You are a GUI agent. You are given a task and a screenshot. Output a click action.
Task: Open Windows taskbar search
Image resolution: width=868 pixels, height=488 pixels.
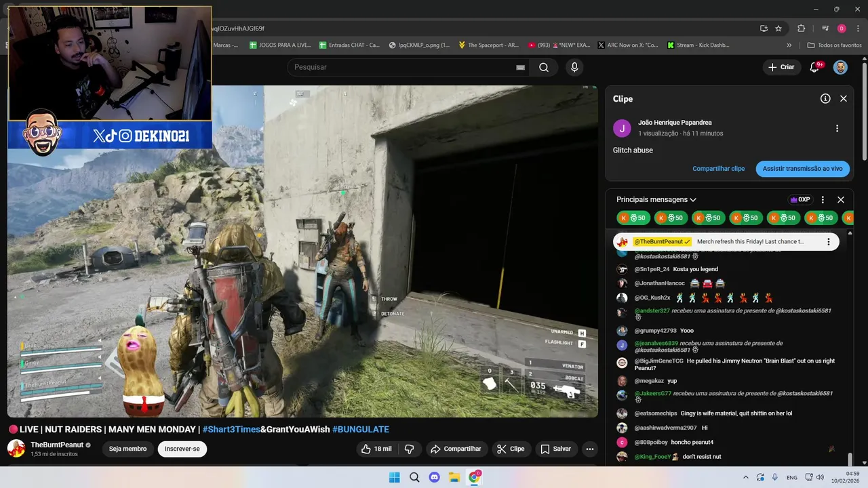coord(414,477)
